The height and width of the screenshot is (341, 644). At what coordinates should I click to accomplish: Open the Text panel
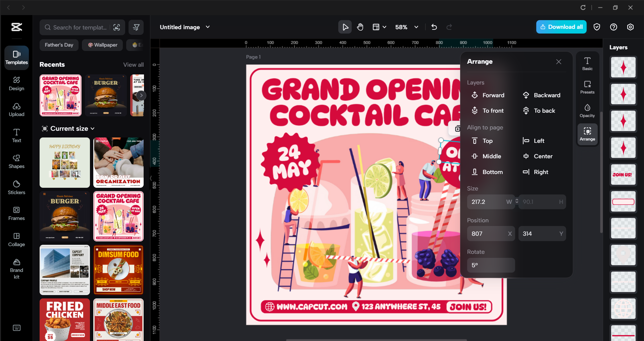pyautogui.click(x=16, y=135)
